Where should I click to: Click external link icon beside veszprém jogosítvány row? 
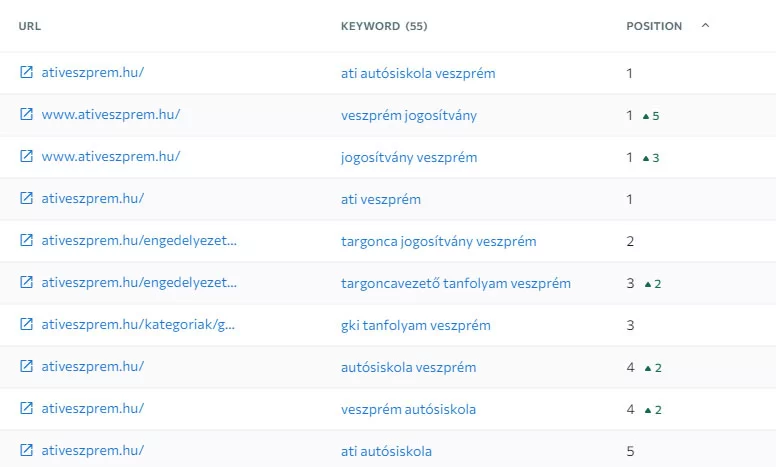(27, 115)
